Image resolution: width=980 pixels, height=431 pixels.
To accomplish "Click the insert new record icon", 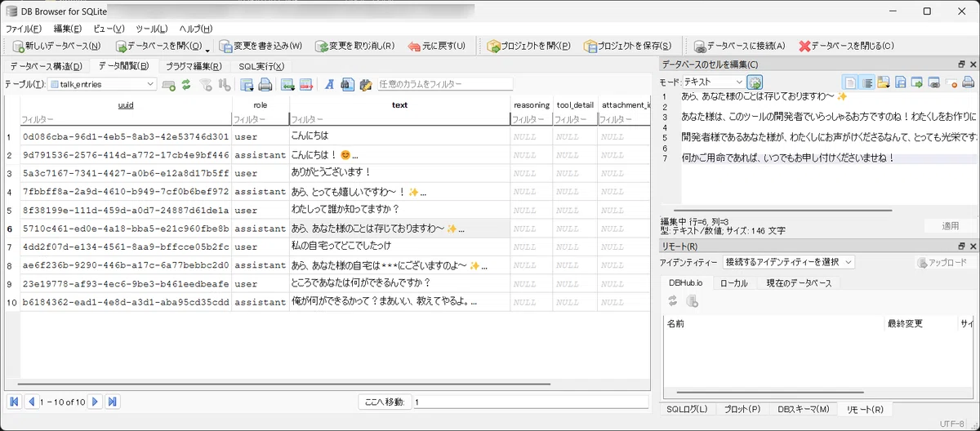I will click(x=169, y=84).
